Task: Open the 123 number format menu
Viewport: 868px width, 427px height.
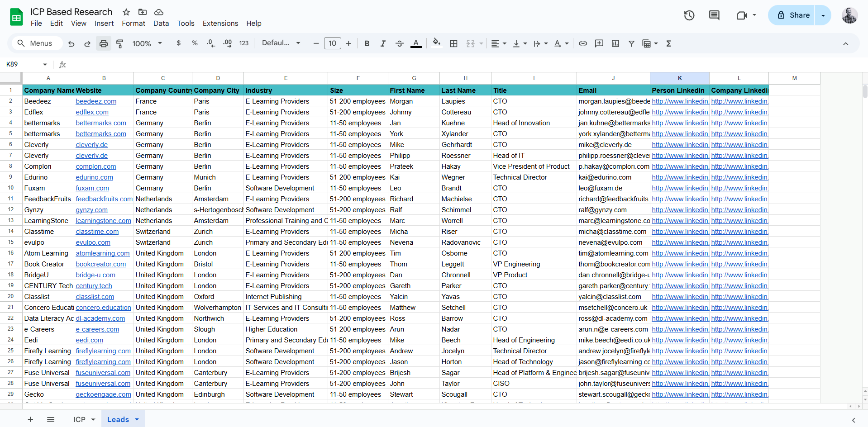Action: (244, 43)
